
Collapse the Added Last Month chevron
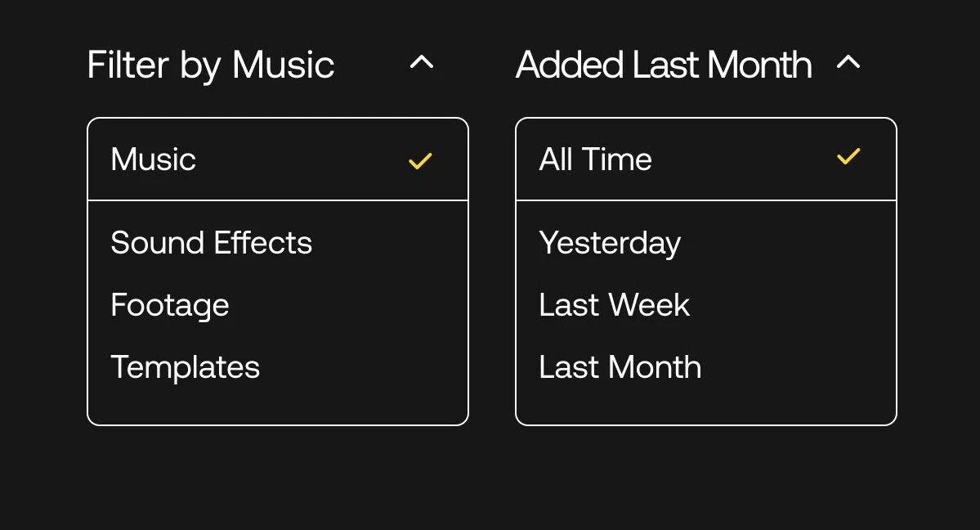coord(848,62)
